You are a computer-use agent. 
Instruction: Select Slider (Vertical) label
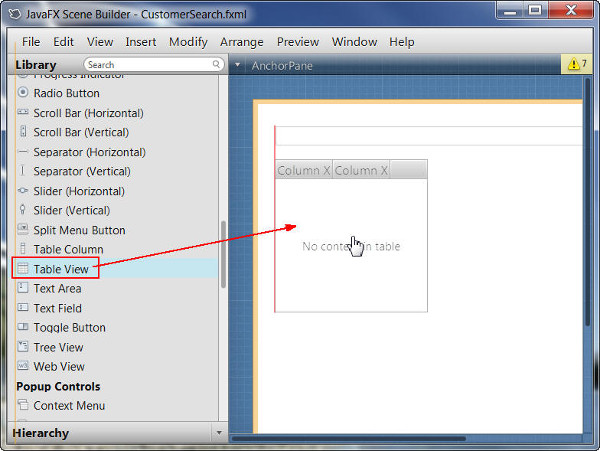click(x=72, y=210)
